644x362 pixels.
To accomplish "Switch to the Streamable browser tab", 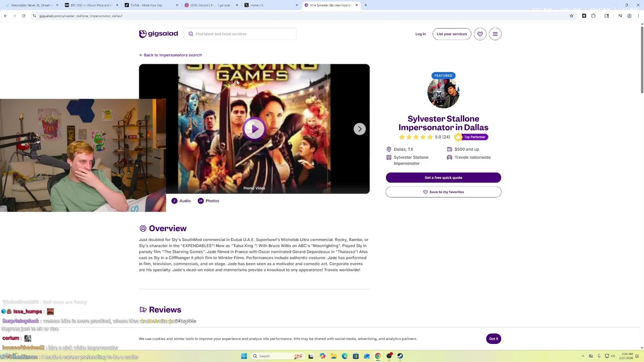I will [31, 5].
